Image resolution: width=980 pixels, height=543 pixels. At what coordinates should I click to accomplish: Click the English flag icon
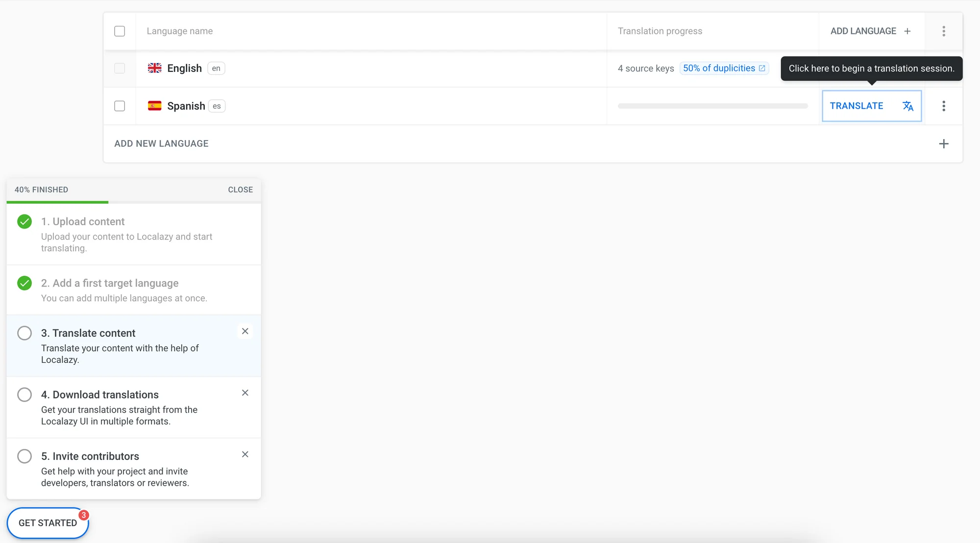[154, 68]
